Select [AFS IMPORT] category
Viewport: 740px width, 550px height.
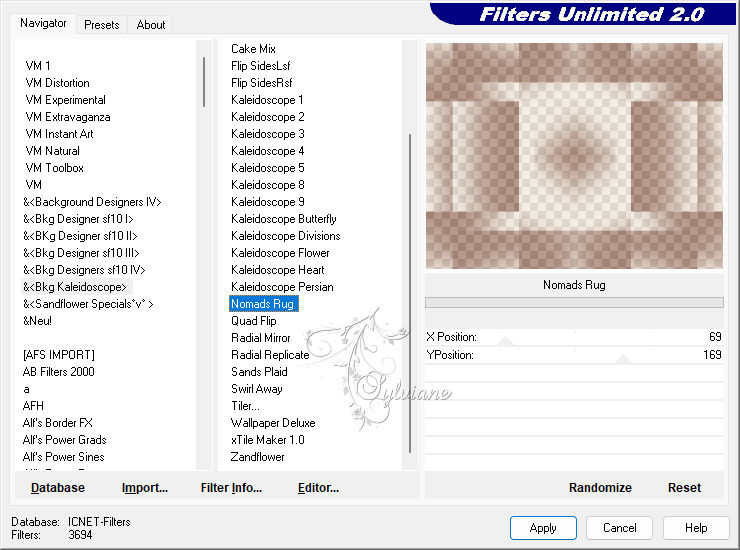coord(59,355)
